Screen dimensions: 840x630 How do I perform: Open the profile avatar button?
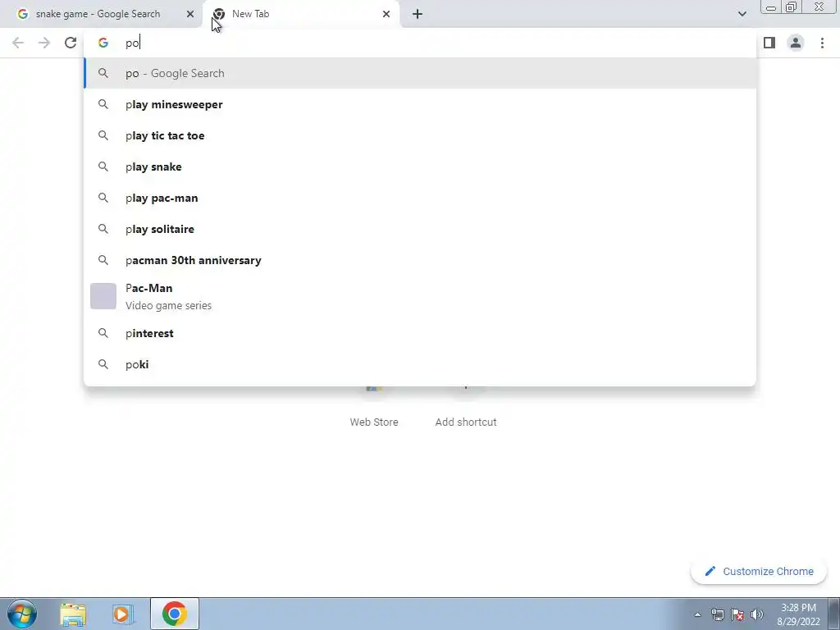(x=796, y=43)
